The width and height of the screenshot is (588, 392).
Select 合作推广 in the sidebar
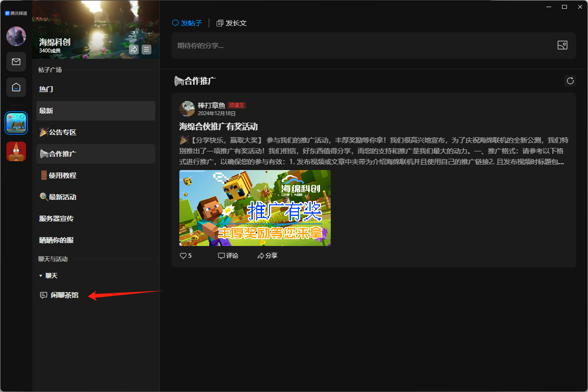click(x=96, y=154)
